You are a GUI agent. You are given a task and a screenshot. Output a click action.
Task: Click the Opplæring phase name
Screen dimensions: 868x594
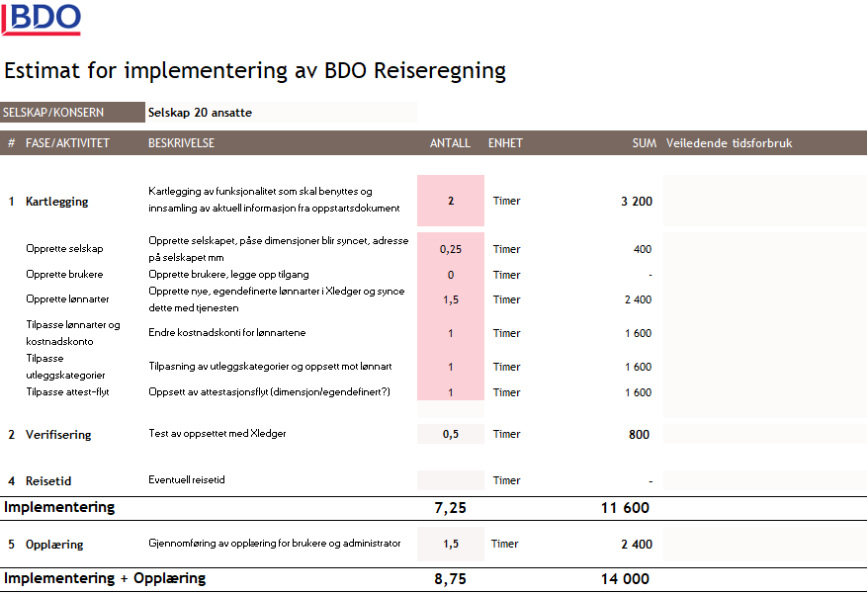pos(54,545)
